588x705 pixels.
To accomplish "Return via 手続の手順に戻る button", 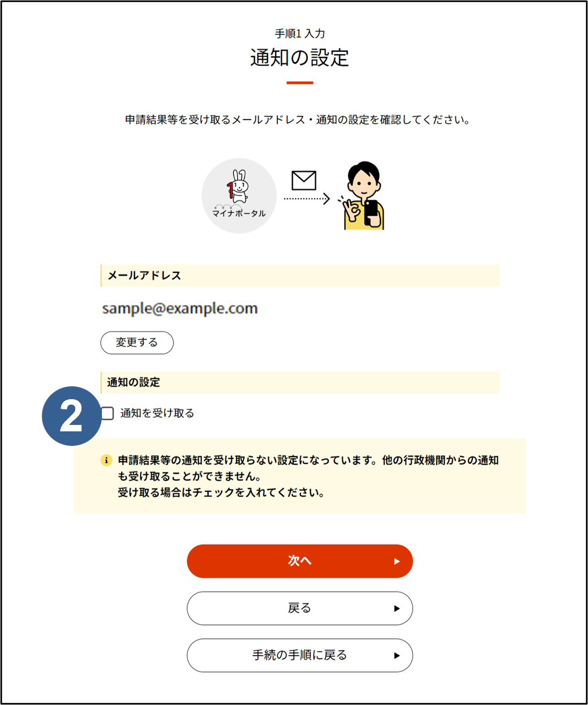I will click(x=300, y=656).
